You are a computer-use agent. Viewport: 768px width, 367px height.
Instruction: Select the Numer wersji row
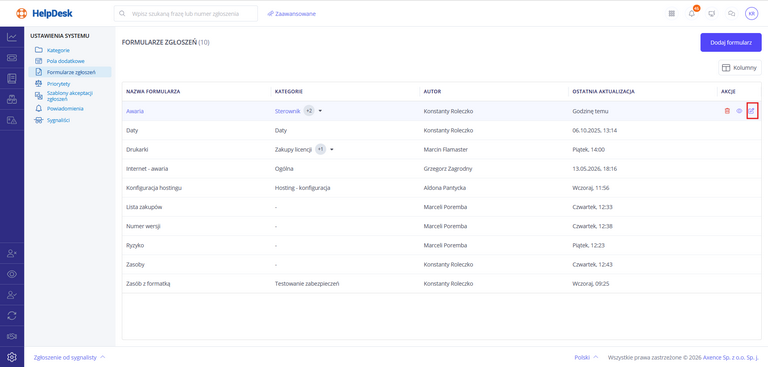[x=442, y=226]
